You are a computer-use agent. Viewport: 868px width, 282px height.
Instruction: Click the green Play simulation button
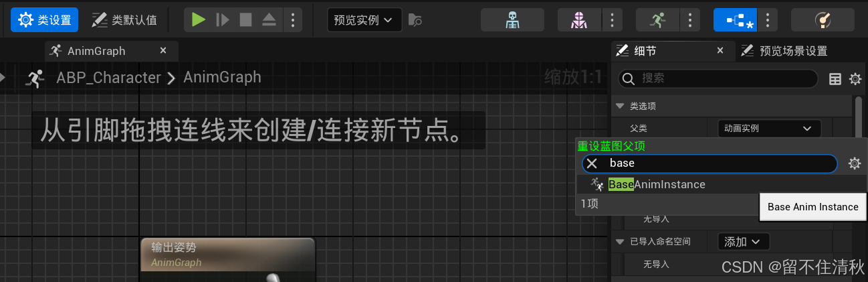pos(198,19)
